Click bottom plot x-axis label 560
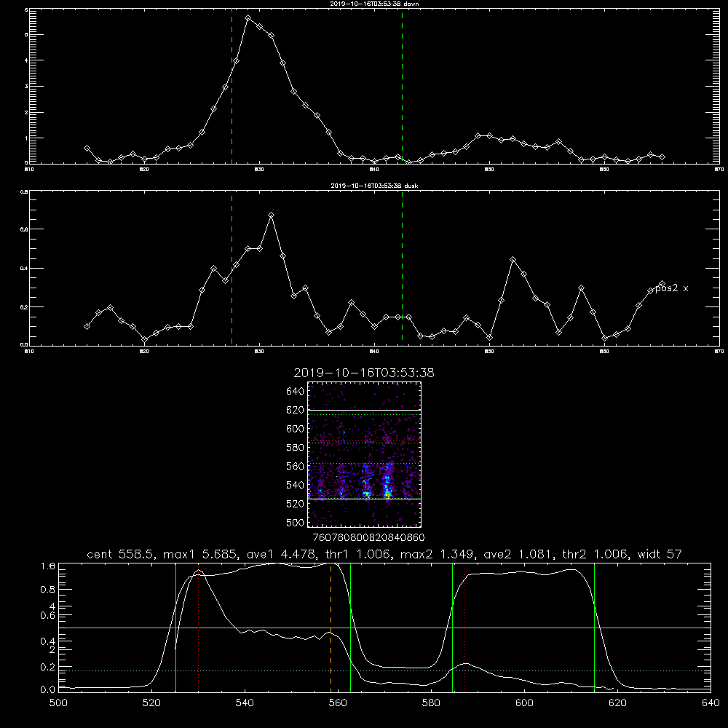 338,703
